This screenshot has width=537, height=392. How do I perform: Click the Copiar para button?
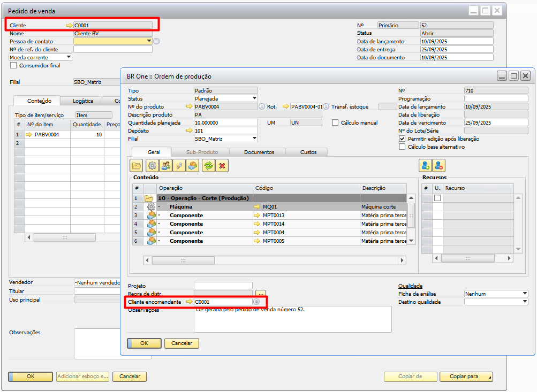[466, 376]
